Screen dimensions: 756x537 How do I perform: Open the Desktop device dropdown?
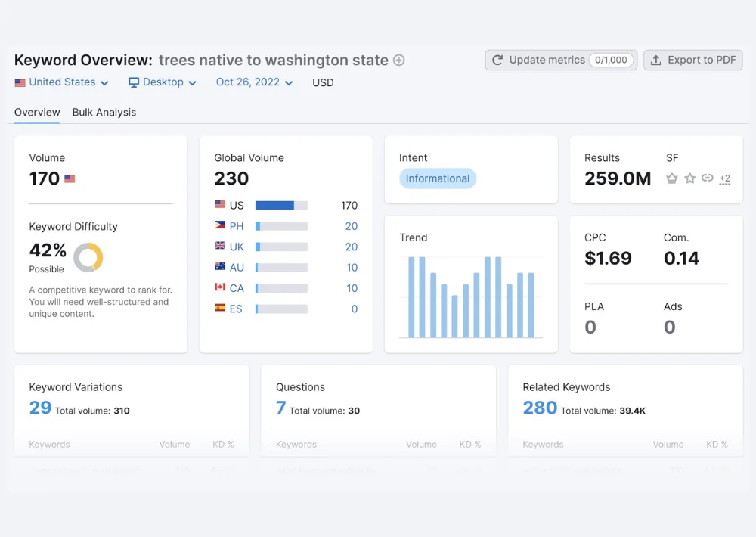point(163,82)
